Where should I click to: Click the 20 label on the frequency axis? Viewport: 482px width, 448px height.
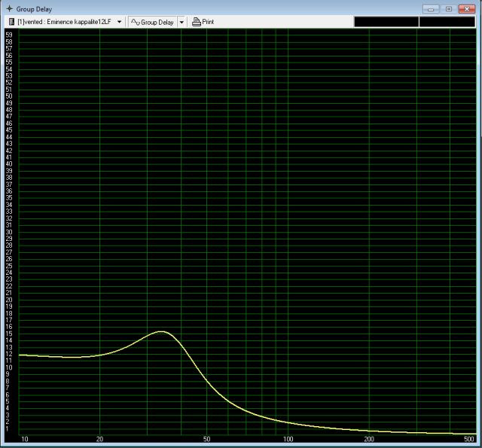99,439
